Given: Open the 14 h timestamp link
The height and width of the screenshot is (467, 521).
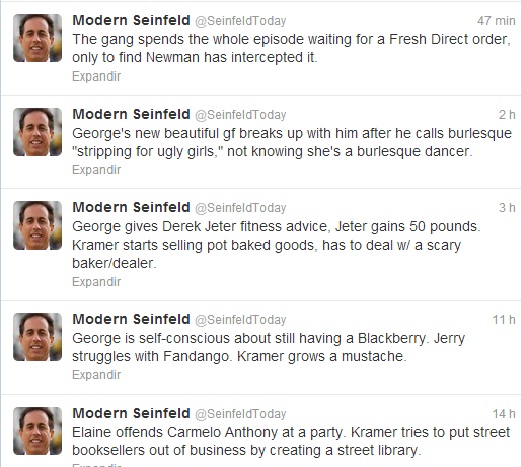Looking at the screenshot, I should tap(504, 414).
